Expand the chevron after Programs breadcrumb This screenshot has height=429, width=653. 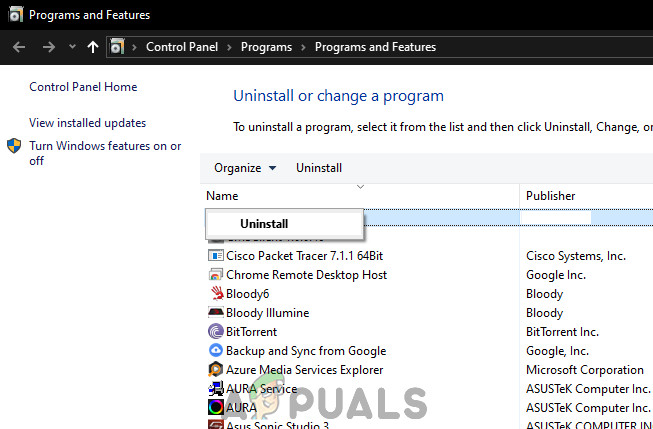[303, 47]
